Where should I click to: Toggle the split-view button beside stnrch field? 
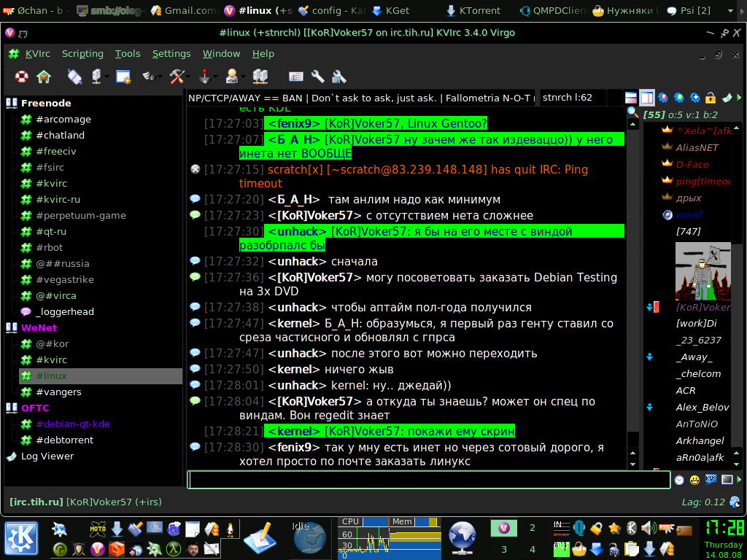click(x=631, y=98)
